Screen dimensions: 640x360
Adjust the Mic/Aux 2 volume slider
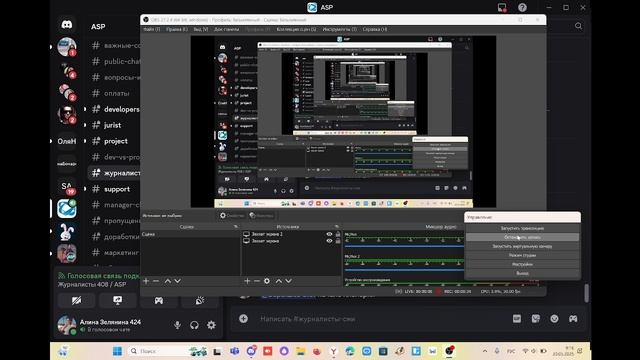coord(404,270)
